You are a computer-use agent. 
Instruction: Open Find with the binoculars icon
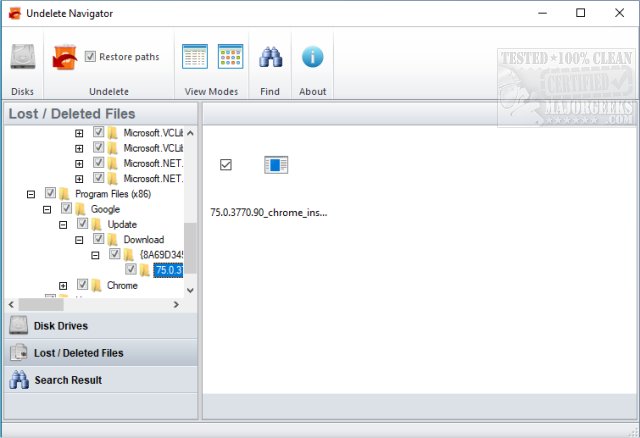(270, 57)
